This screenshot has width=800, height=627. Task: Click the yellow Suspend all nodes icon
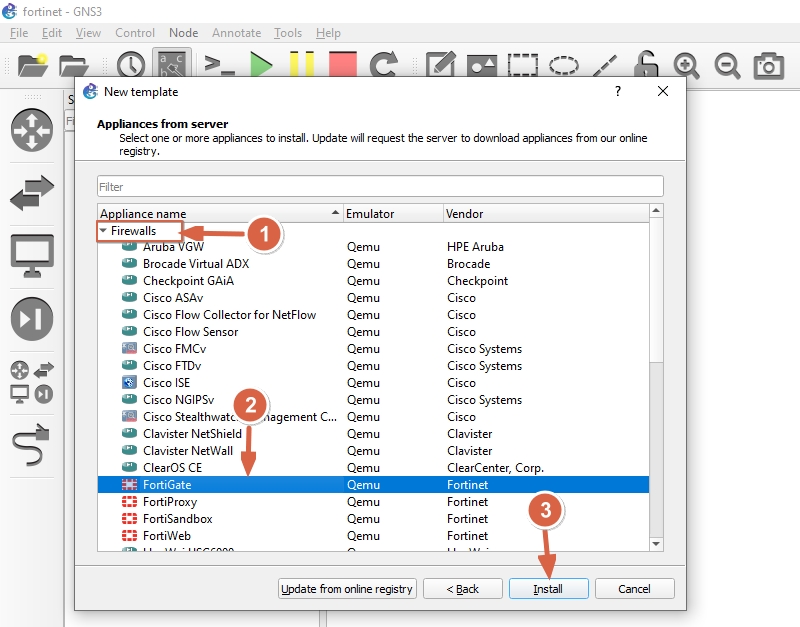[x=302, y=66]
